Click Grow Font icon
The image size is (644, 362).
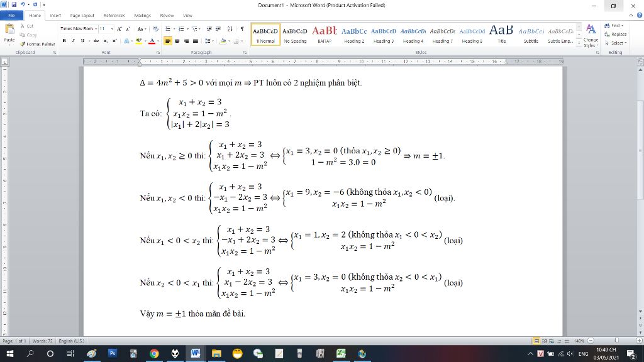[x=119, y=29]
